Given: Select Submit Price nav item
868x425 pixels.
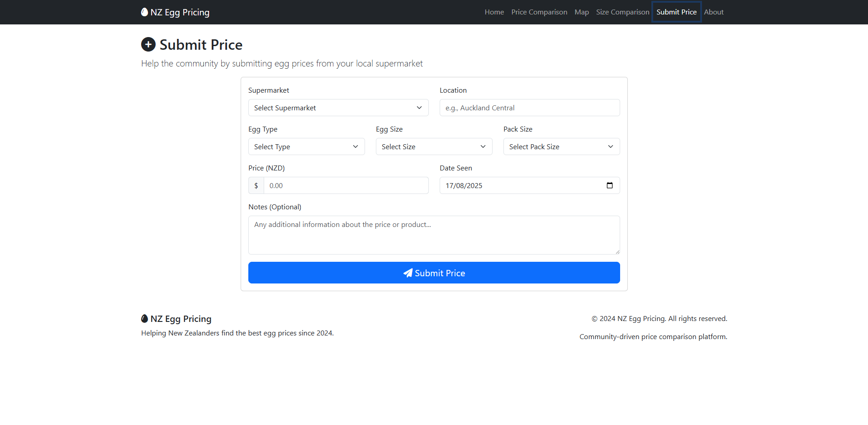Looking at the screenshot, I should pyautogui.click(x=677, y=12).
